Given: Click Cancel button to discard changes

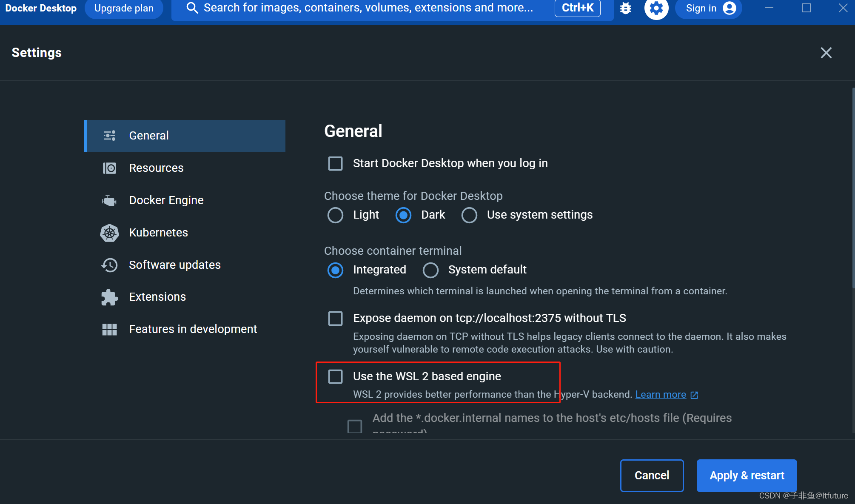Looking at the screenshot, I should point(652,475).
